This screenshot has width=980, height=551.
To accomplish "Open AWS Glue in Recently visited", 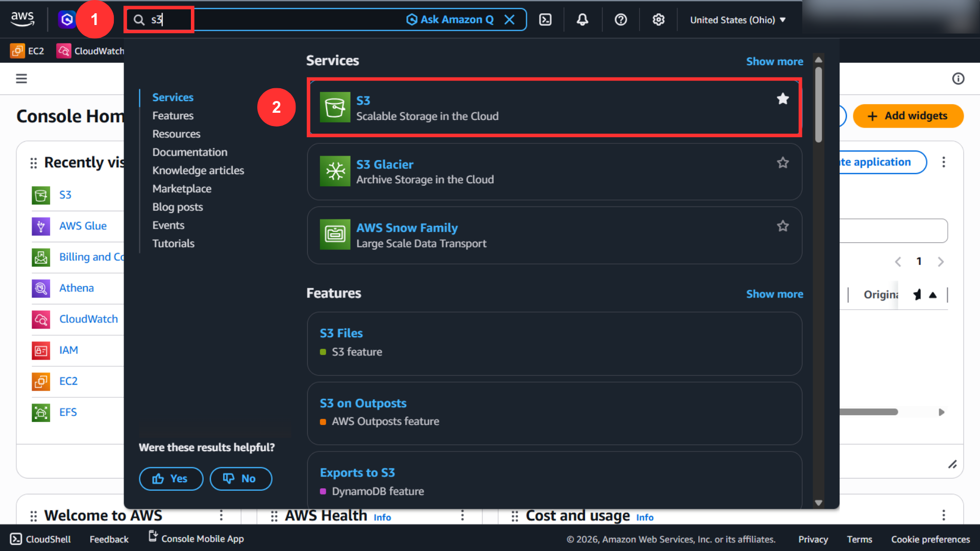I will coord(83,226).
